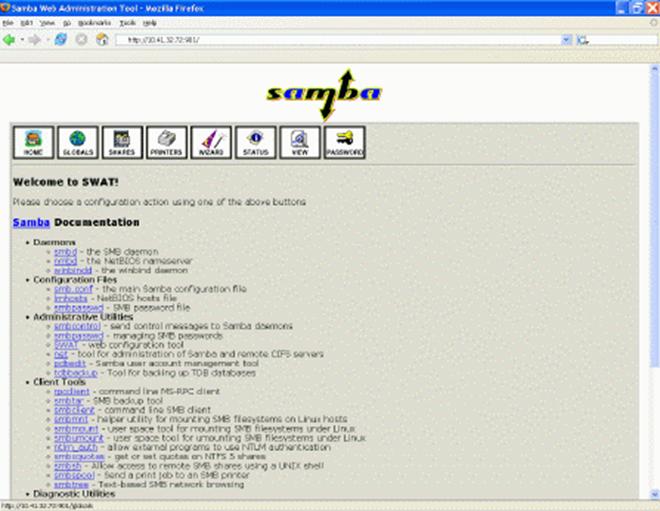The height and width of the screenshot is (511, 660).
Task: Open the smbcquotas documentation link
Action: pos(79,456)
